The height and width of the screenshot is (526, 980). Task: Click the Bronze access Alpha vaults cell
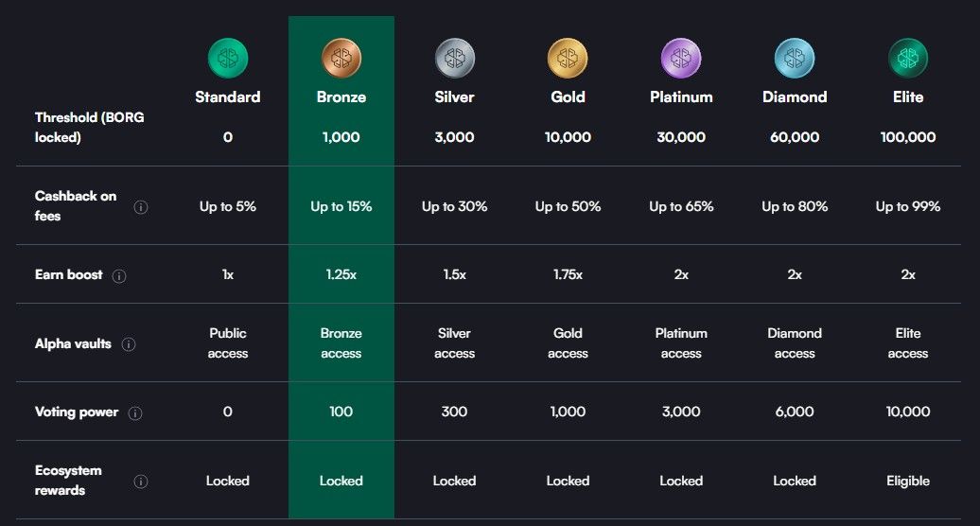click(341, 343)
